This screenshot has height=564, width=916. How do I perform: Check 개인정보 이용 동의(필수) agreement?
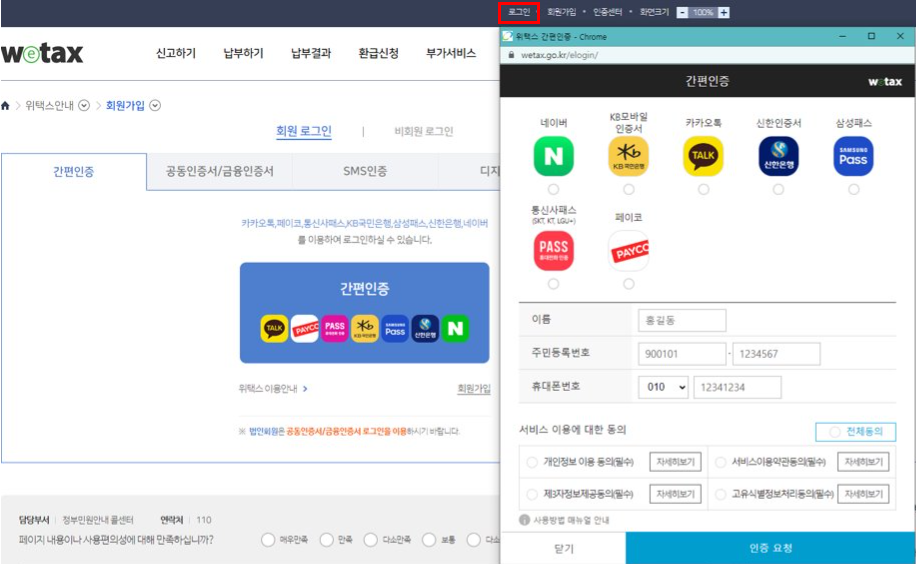pyautogui.click(x=532, y=462)
